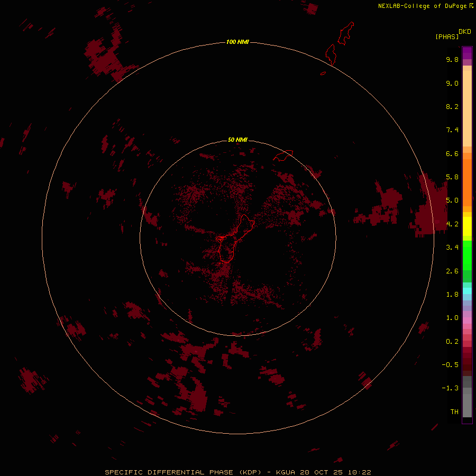This screenshot has height=476, width=476.
Task: Click the 9.8 value on color scale
Action: [452, 59]
